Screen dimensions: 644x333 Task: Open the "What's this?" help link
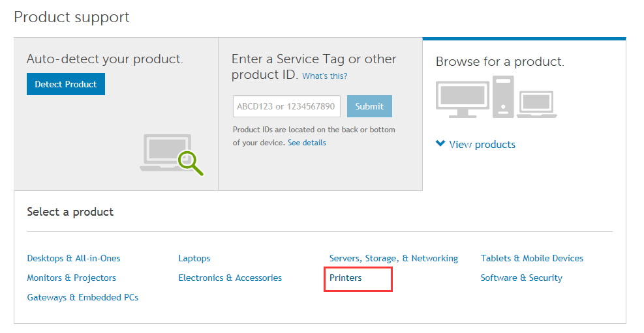[x=324, y=76]
